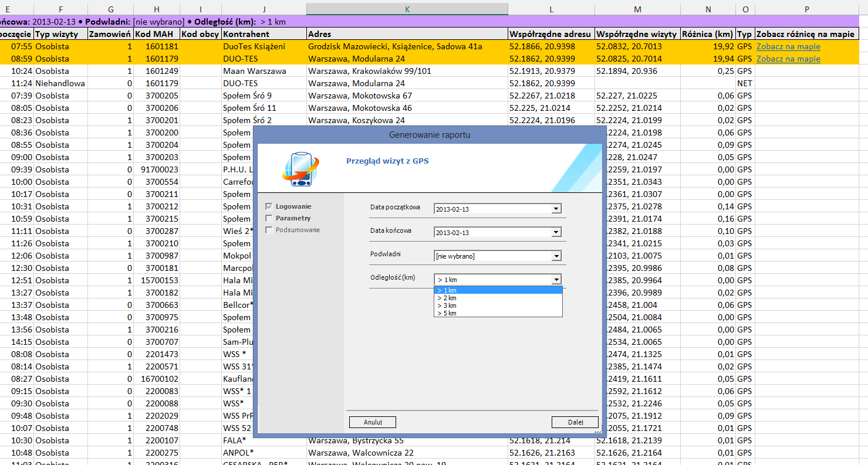Click difference cell '19,94'
Image resolution: width=868 pixels, height=465 pixels.
click(708, 59)
